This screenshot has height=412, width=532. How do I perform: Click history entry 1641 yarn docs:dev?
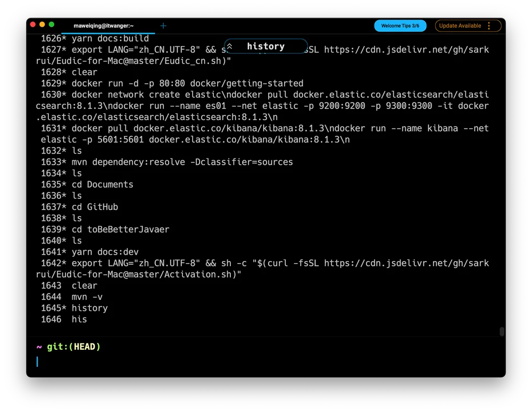(89, 252)
